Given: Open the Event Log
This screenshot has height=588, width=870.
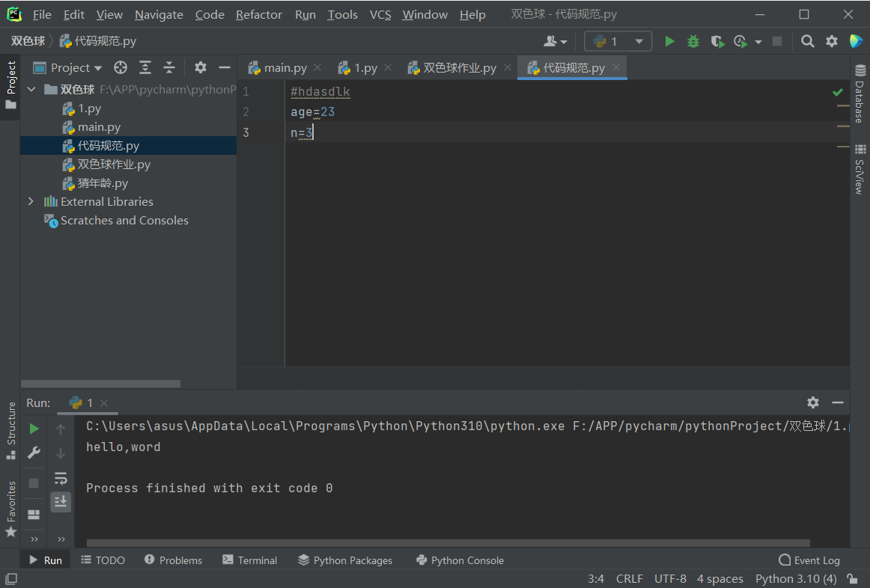Looking at the screenshot, I should [809, 560].
